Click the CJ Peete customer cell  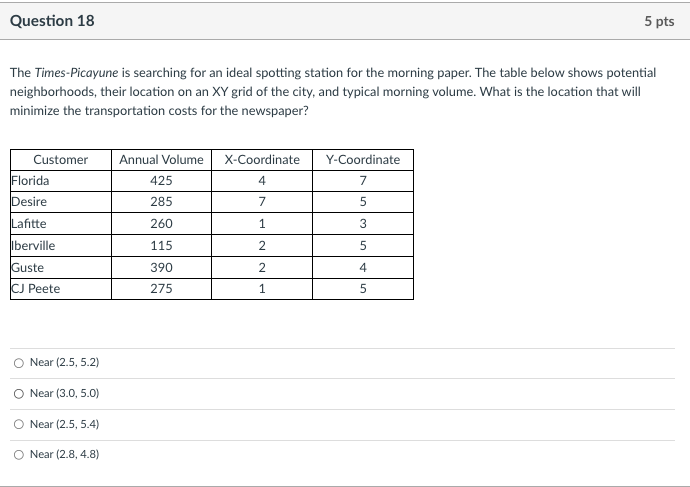tap(61, 289)
